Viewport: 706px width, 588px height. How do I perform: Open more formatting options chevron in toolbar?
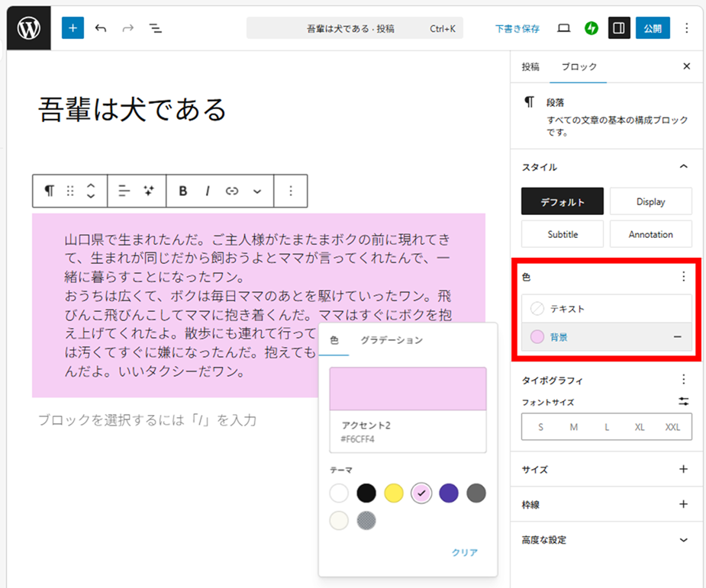(x=257, y=191)
